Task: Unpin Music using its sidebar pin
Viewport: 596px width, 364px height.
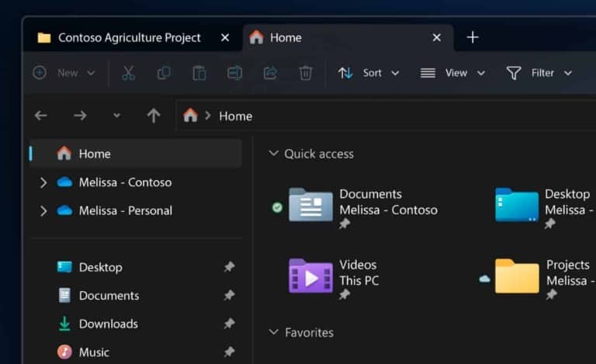Action: (229, 352)
